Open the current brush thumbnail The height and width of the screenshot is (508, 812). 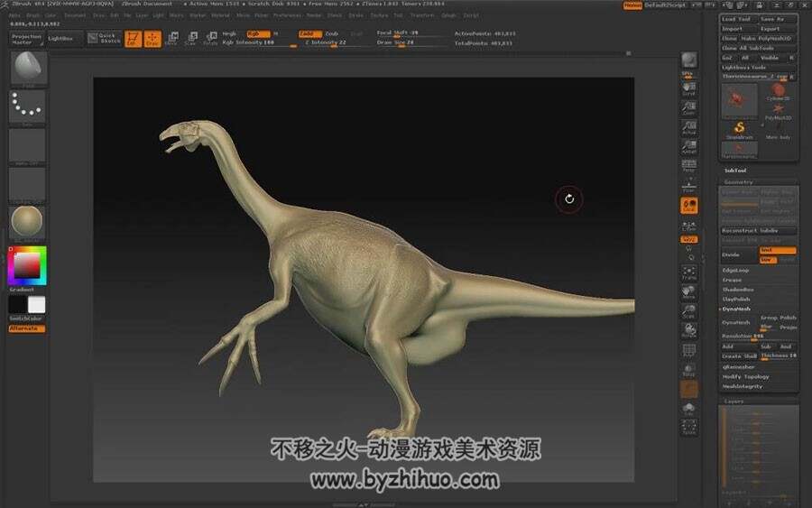(x=28, y=68)
